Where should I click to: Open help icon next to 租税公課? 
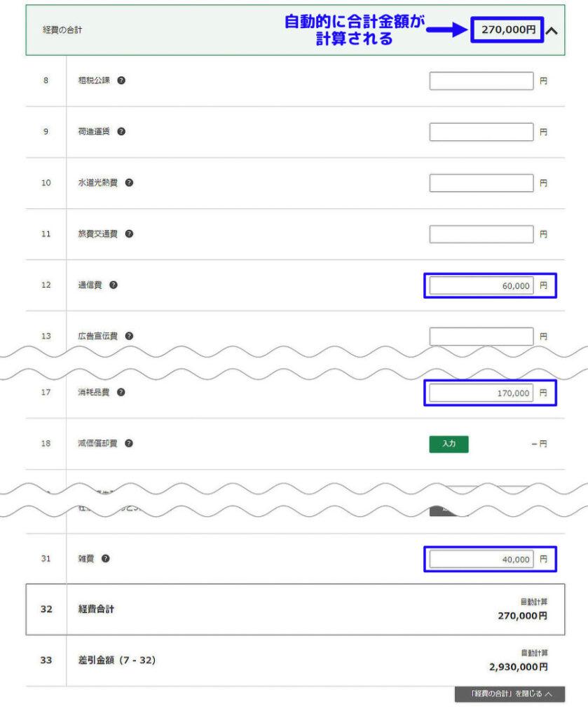[x=121, y=81]
